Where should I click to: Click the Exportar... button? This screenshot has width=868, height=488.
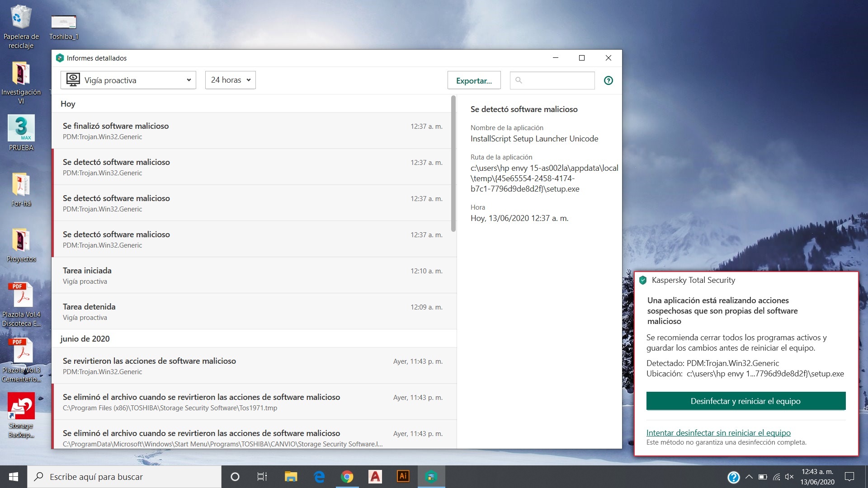point(474,80)
